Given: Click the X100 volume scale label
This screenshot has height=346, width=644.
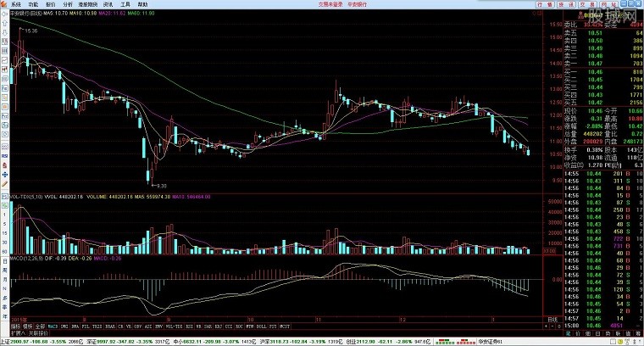Looking at the screenshot, I should click(550, 251).
